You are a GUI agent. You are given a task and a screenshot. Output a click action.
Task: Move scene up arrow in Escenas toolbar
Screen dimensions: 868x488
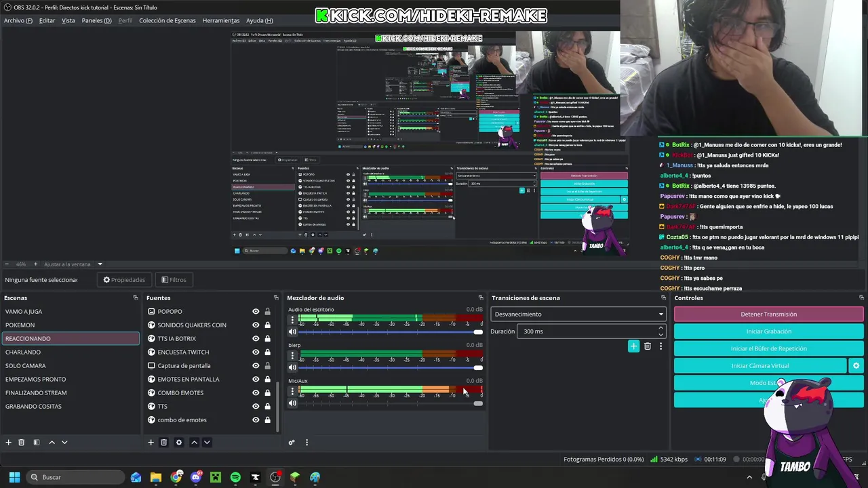[52, 443]
